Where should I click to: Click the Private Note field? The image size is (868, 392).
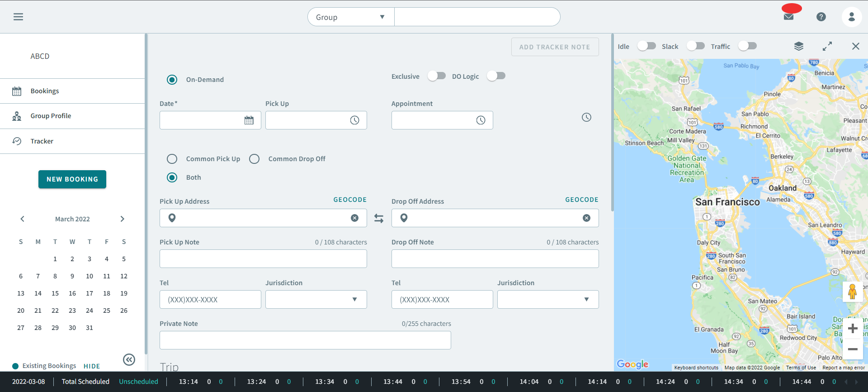coord(305,340)
